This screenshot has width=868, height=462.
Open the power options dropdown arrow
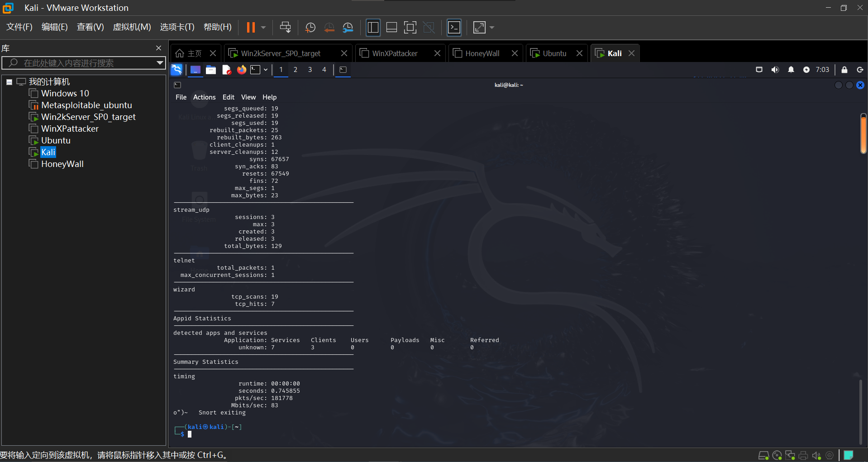[x=263, y=28]
